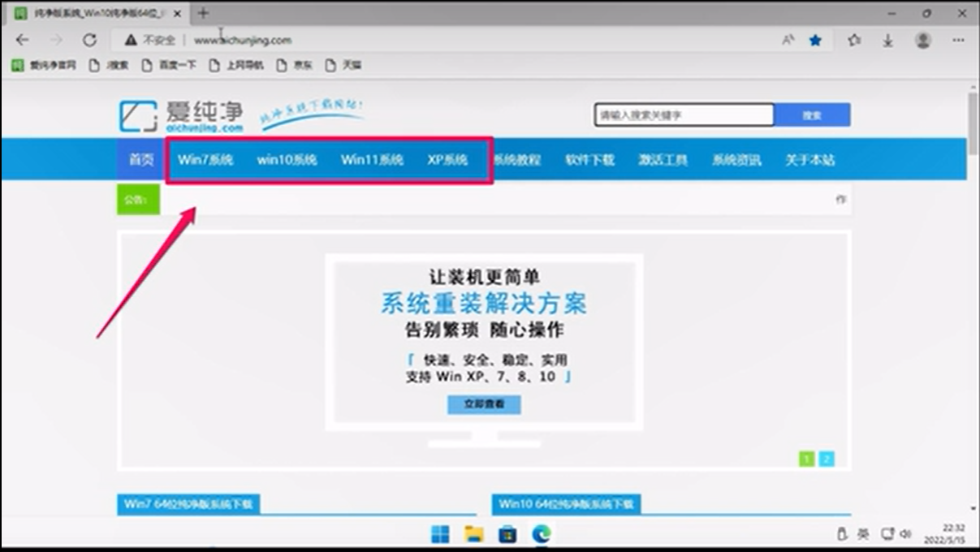Open the 天猫 bookmark
Image resolution: width=980 pixels, height=552 pixels.
(x=343, y=66)
